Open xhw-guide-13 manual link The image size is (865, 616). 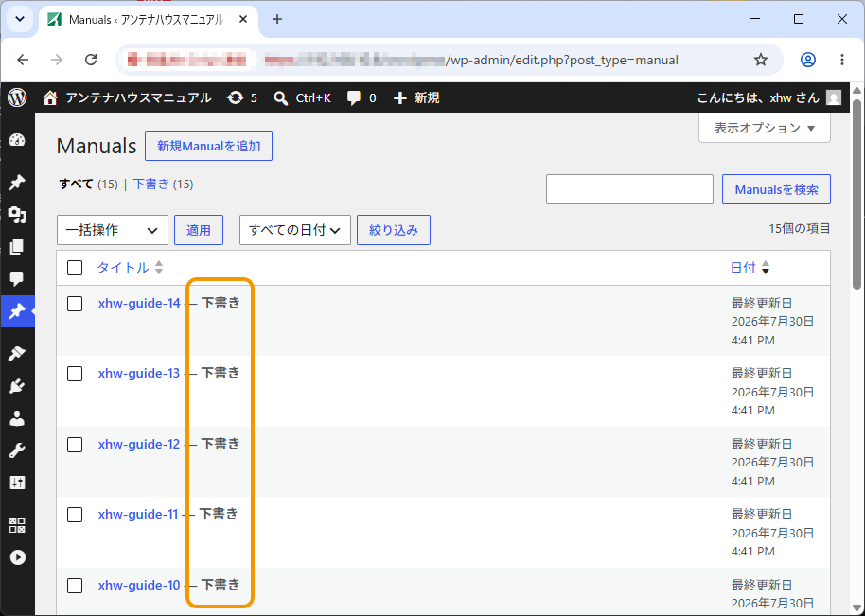click(x=139, y=374)
